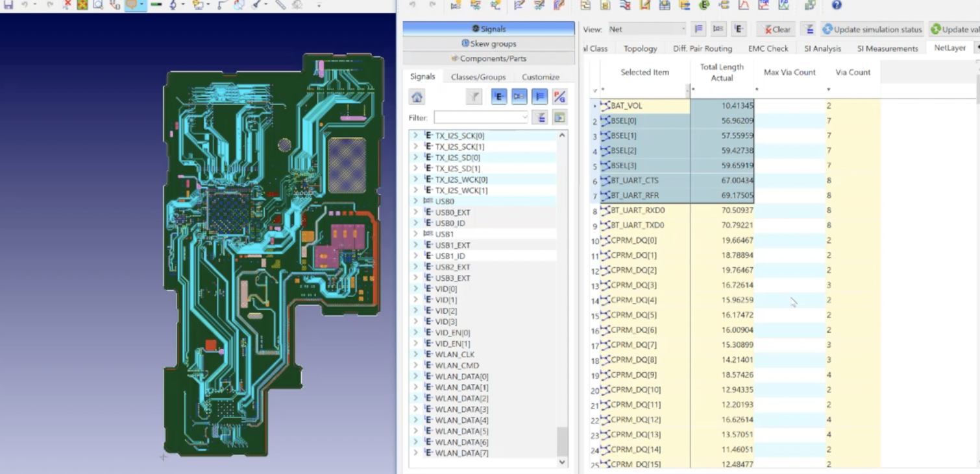Expand the WLAN_CLK tree node
980x474 pixels.
[415, 355]
